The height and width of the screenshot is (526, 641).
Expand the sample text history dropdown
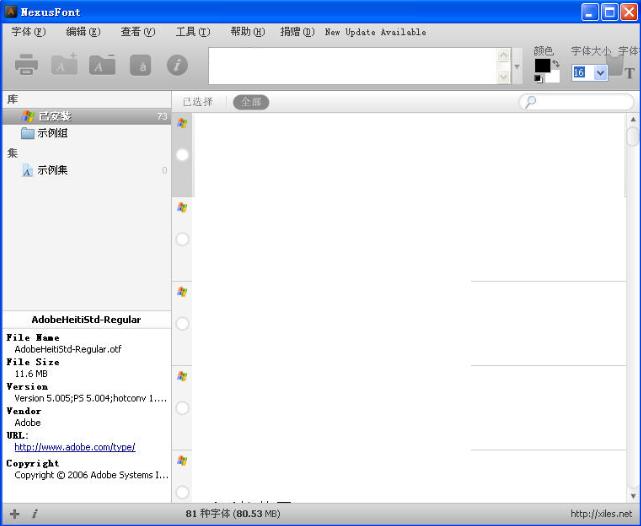click(x=517, y=66)
